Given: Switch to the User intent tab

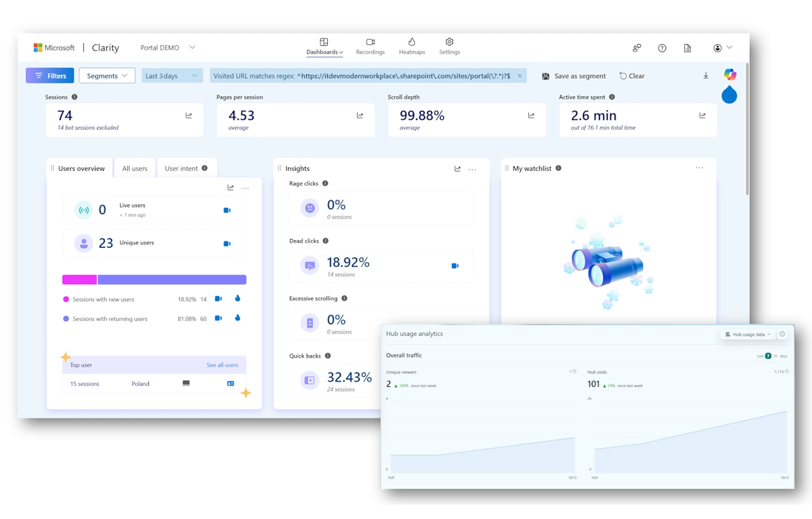Looking at the screenshot, I should (186, 168).
